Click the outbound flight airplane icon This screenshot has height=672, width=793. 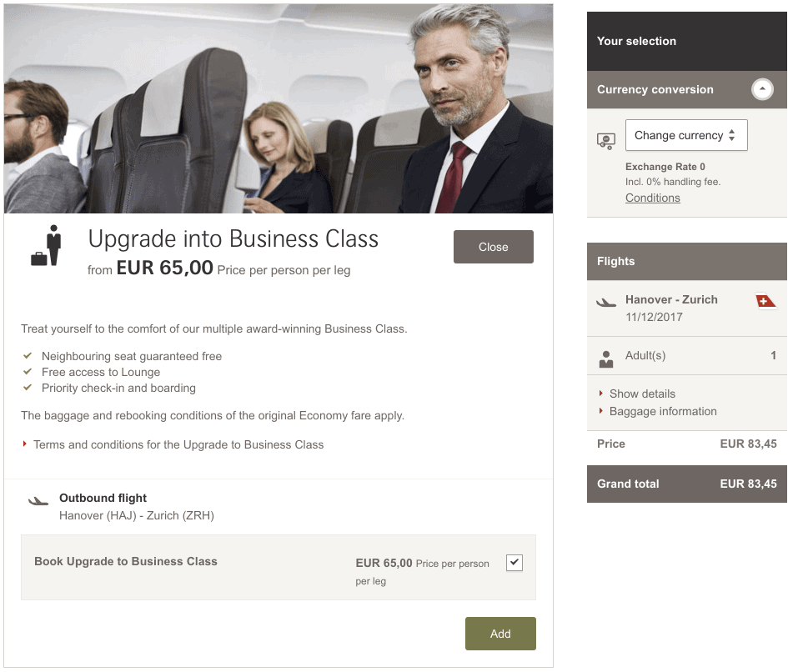click(x=38, y=501)
